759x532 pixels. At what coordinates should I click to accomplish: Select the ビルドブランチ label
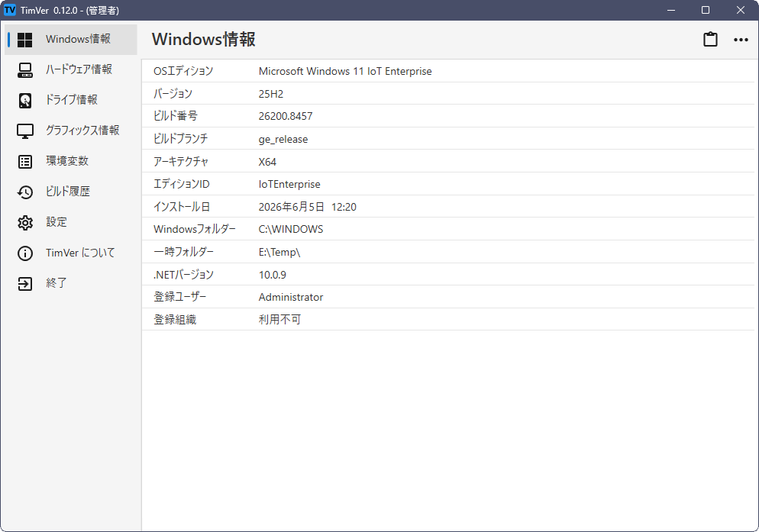[180, 139]
